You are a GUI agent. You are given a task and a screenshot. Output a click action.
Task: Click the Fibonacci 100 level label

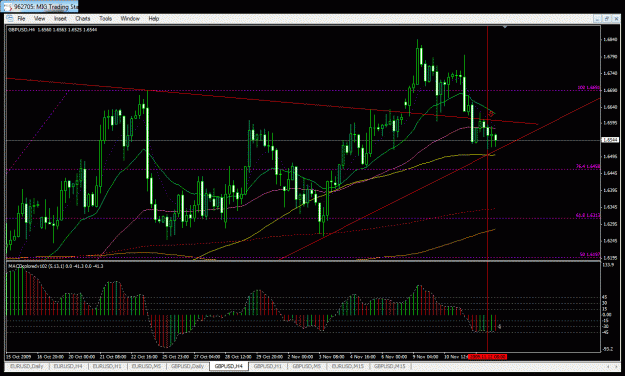click(588, 88)
